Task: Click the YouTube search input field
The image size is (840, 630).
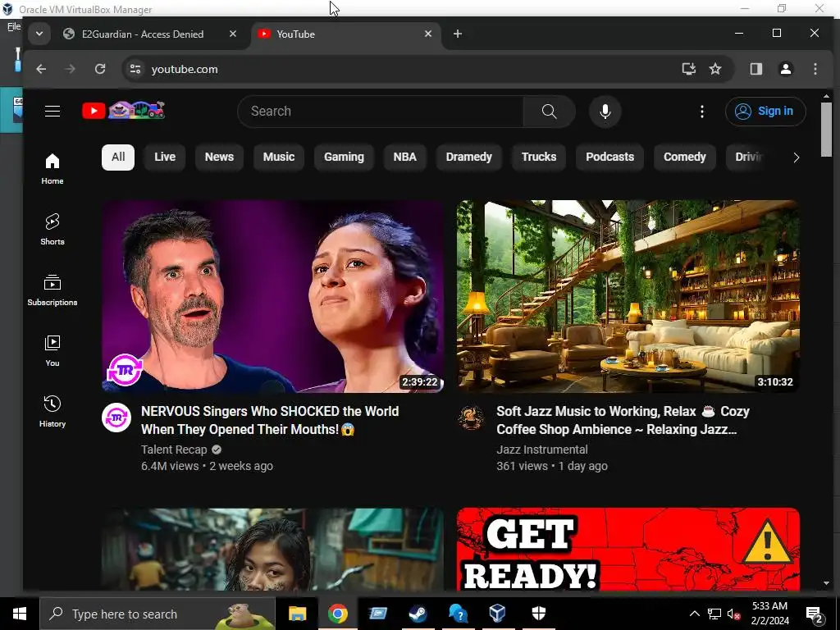Action: click(381, 112)
